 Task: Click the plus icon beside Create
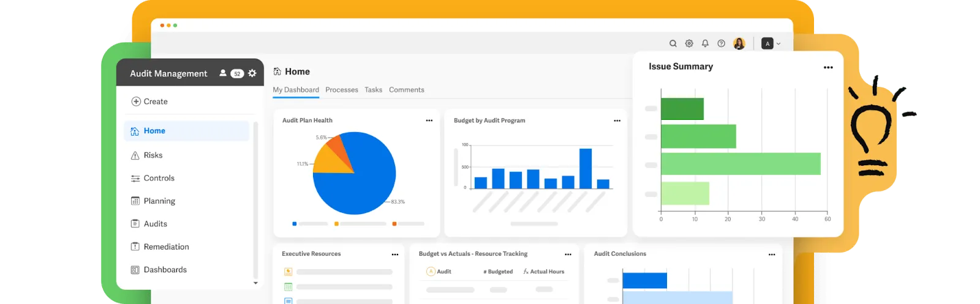tap(136, 102)
